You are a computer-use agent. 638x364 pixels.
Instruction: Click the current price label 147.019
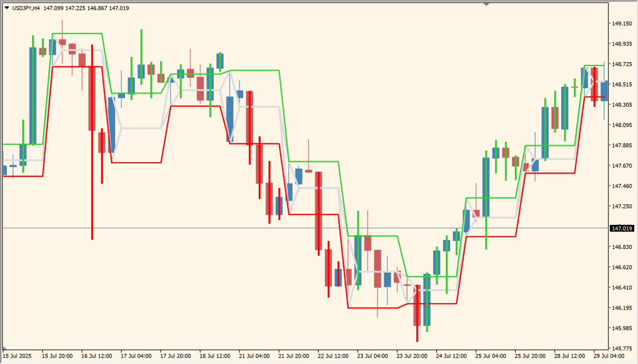621,229
